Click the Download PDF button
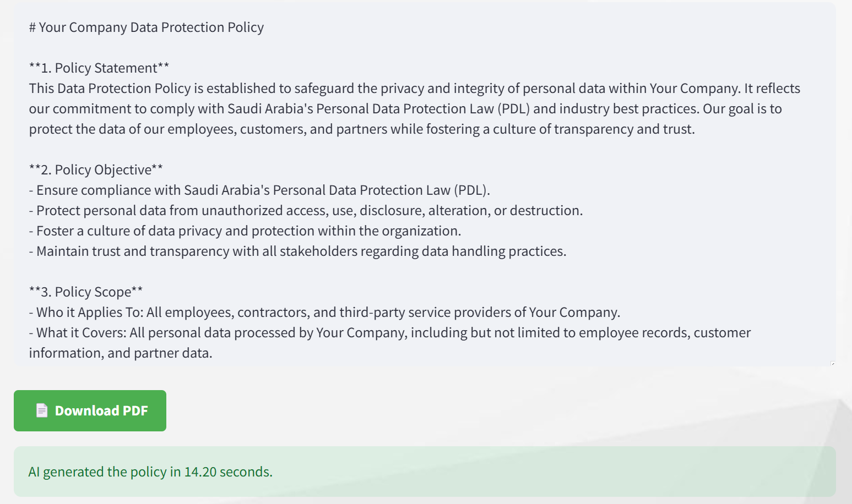852x504 pixels. pyautogui.click(x=90, y=410)
